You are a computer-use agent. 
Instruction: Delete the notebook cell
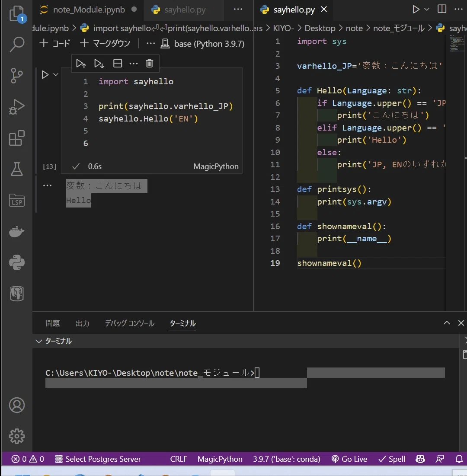[149, 64]
